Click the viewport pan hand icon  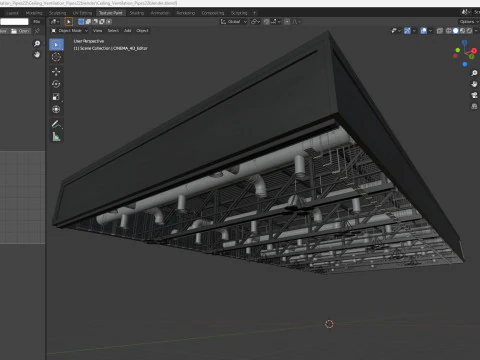coord(474,84)
